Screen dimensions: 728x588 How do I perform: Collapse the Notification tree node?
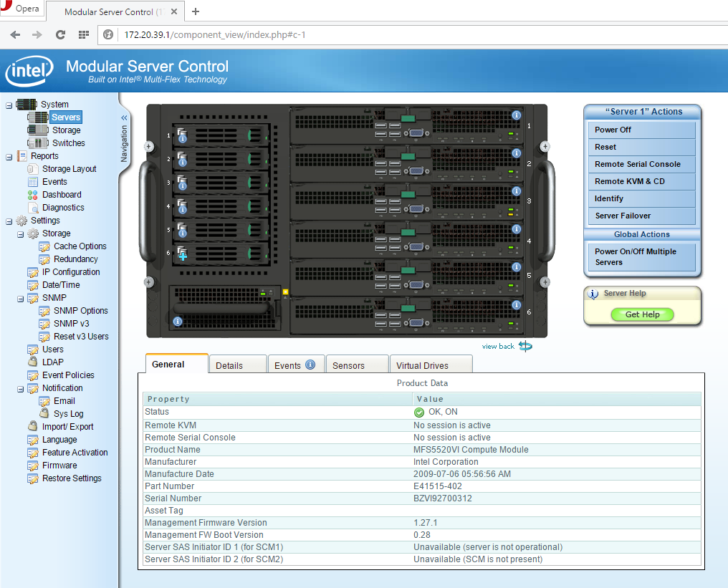point(21,390)
